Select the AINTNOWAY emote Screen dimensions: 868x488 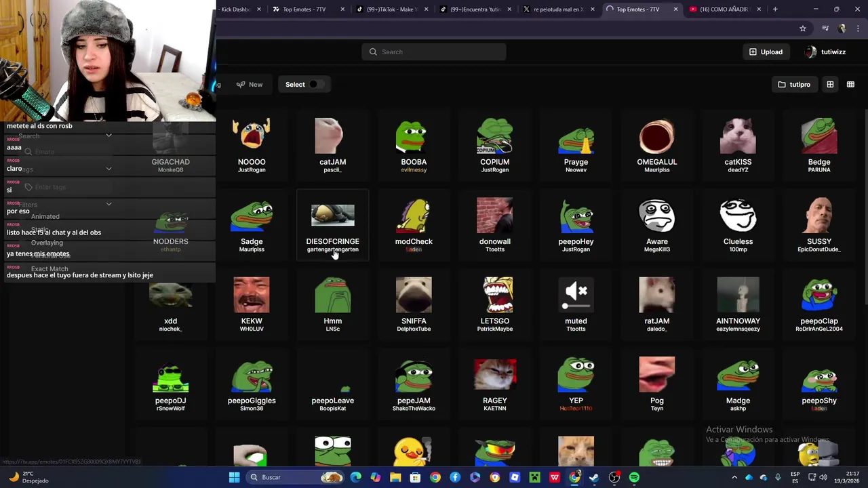coord(738,304)
